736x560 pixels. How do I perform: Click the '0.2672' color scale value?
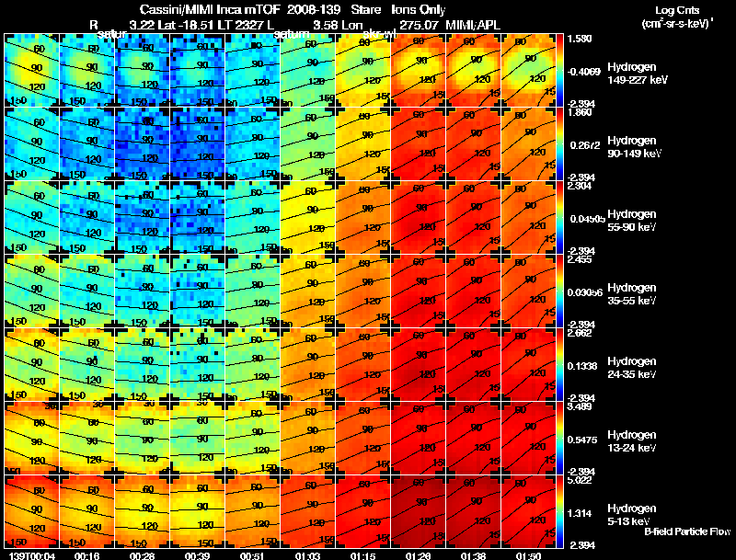584,145
